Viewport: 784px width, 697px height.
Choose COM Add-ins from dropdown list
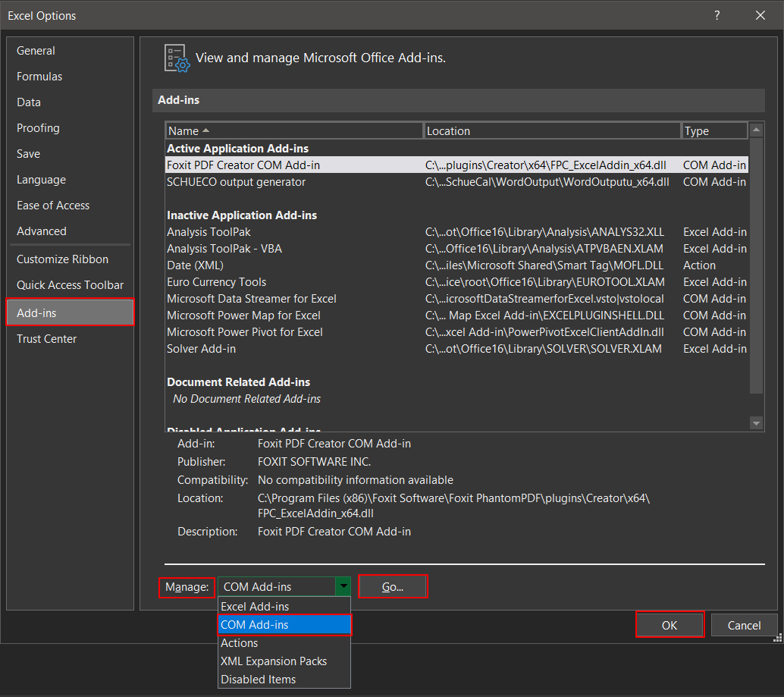pos(284,625)
